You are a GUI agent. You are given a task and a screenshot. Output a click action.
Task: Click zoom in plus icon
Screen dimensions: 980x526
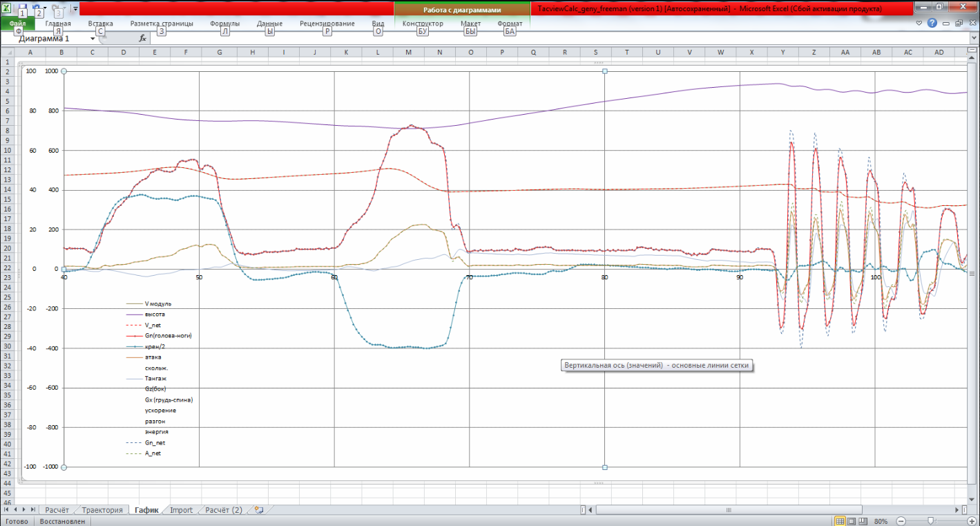(971, 521)
